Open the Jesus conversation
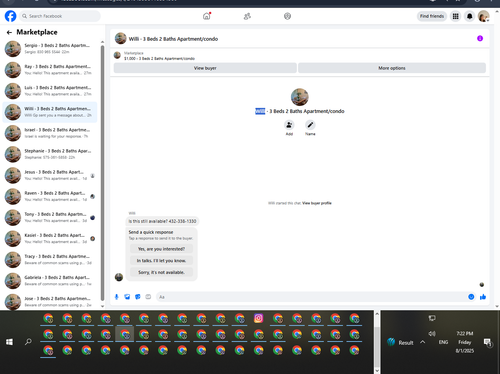 [x=50, y=175]
